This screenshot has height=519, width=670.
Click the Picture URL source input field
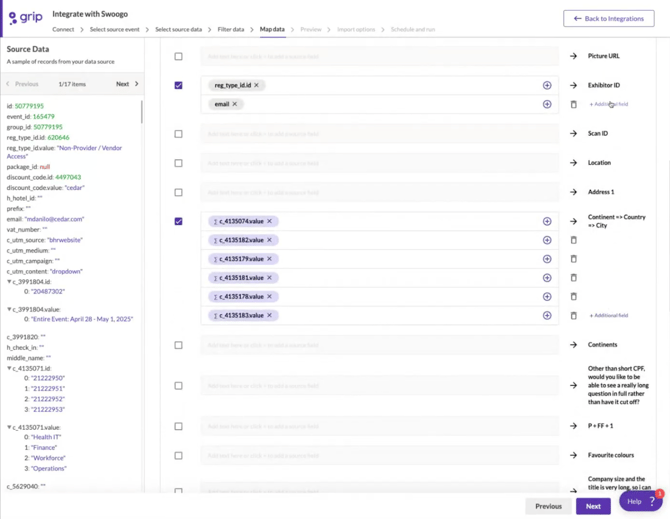(x=379, y=56)
